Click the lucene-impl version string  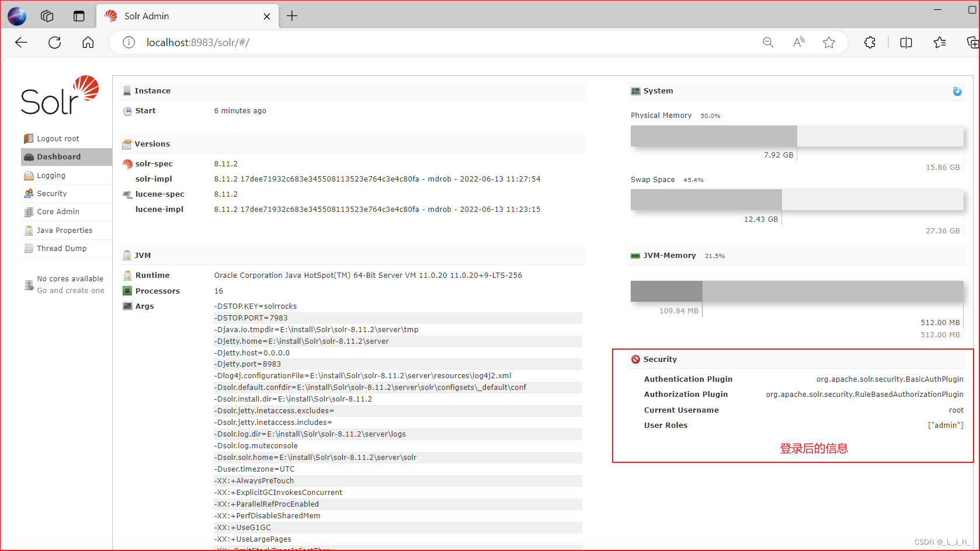377,210
